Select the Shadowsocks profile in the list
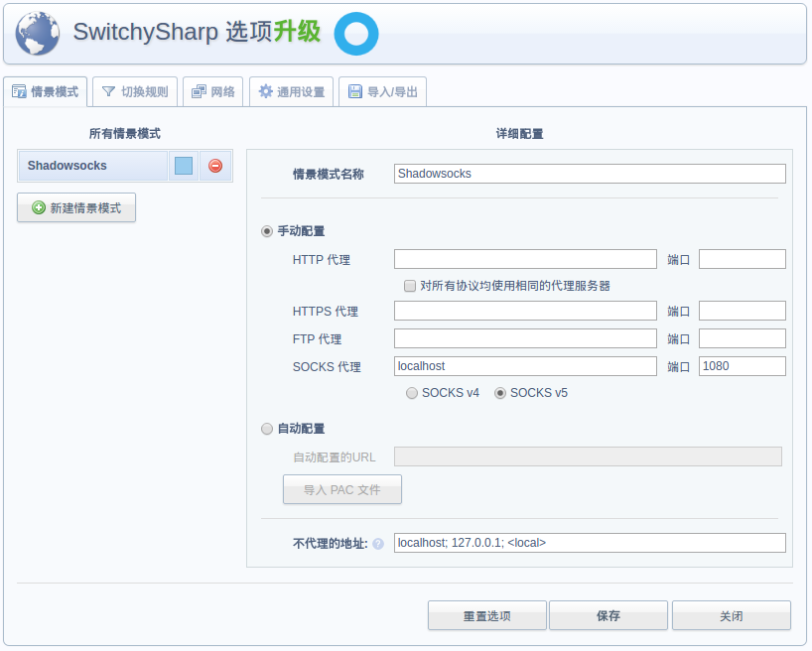Image resolution: width=812 pixels, height=651 pixels. tap(92, 166)
